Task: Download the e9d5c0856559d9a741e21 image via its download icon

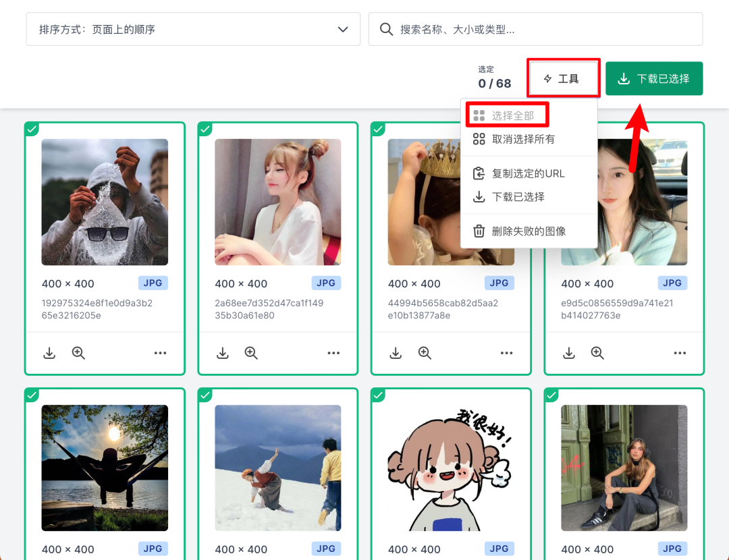Action: click(568, 353)
